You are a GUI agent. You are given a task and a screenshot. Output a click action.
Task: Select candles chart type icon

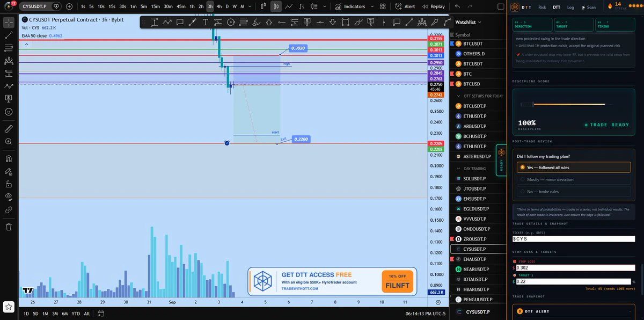tap(275, 6)
